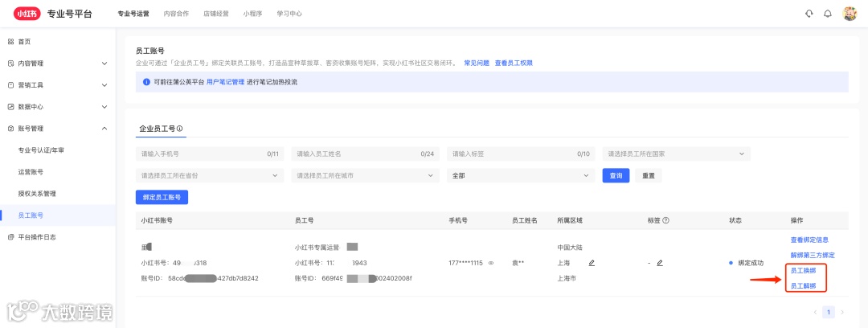Click the 中国大陆 region text
The image size is (868, 328).
pos(570,247)
